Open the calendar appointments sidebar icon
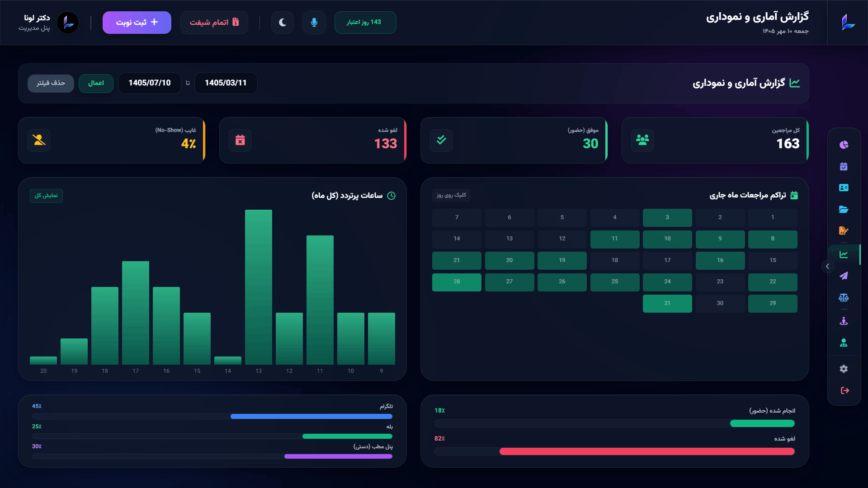The height and width of the screenshot is (488, 868). 844,166
